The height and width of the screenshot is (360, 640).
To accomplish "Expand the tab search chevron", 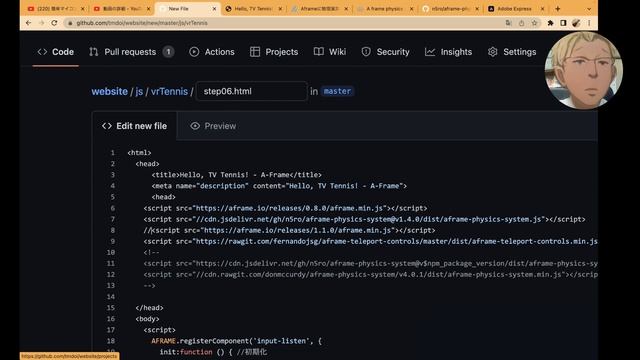I will point(589,9).
